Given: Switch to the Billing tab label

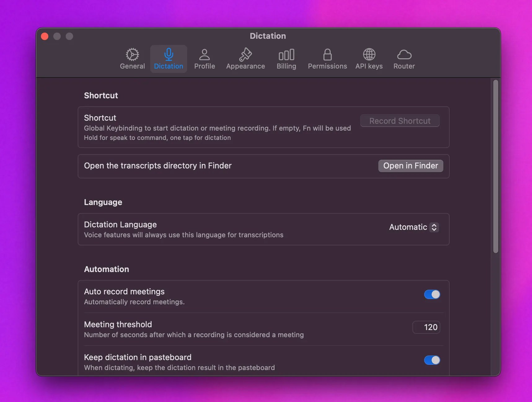Looking at the screenshot, I should [x=286, y=66].
